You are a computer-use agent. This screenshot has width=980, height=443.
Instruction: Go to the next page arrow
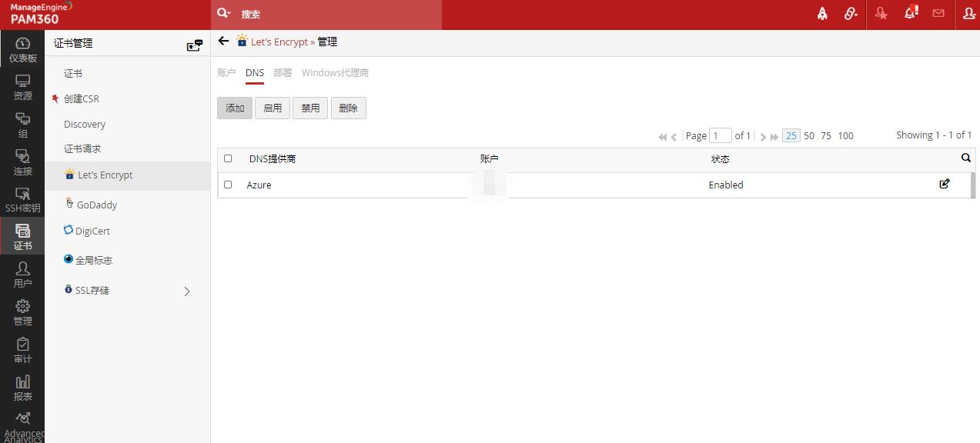[763, 137]
